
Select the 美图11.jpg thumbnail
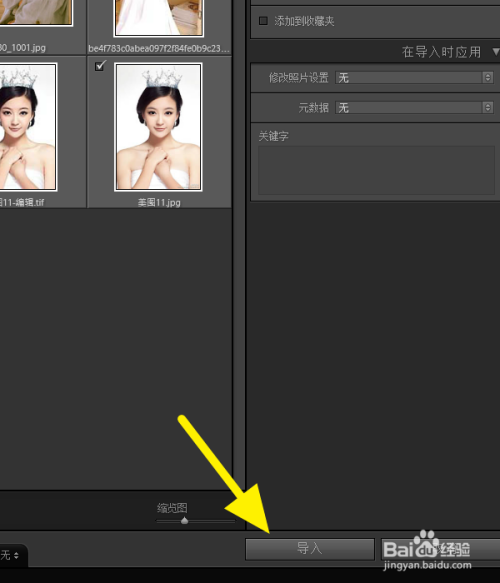coord(158,127)
